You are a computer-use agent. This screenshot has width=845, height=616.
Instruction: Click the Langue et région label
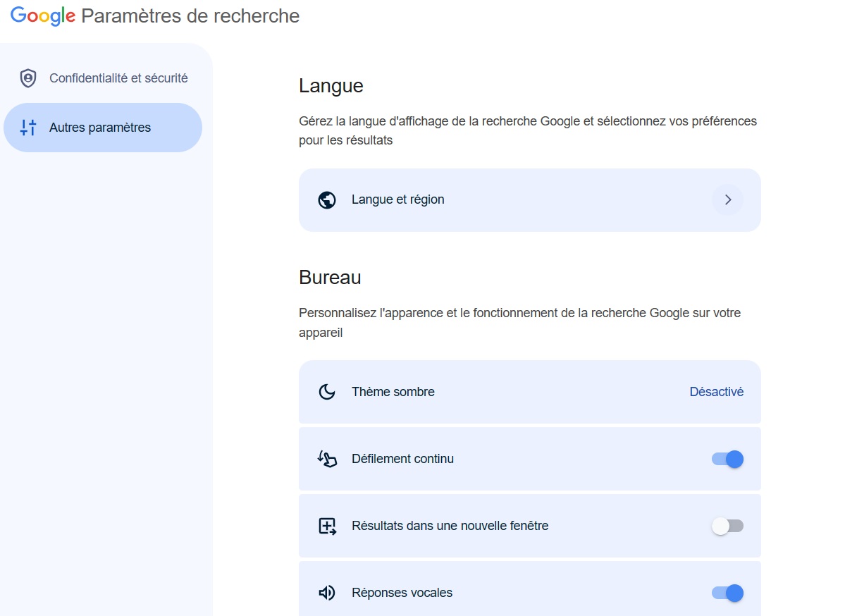point(397,199)
